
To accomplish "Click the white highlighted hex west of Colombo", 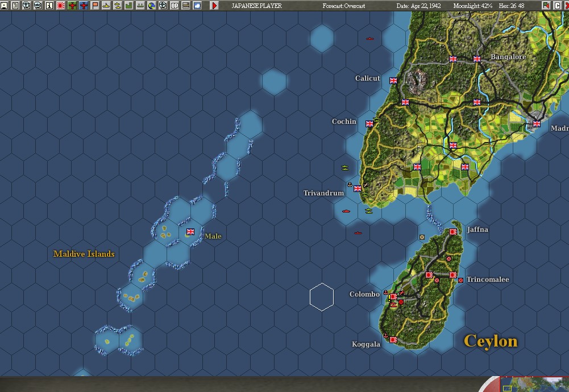I will pyautogui.click(x=322, y=297).
